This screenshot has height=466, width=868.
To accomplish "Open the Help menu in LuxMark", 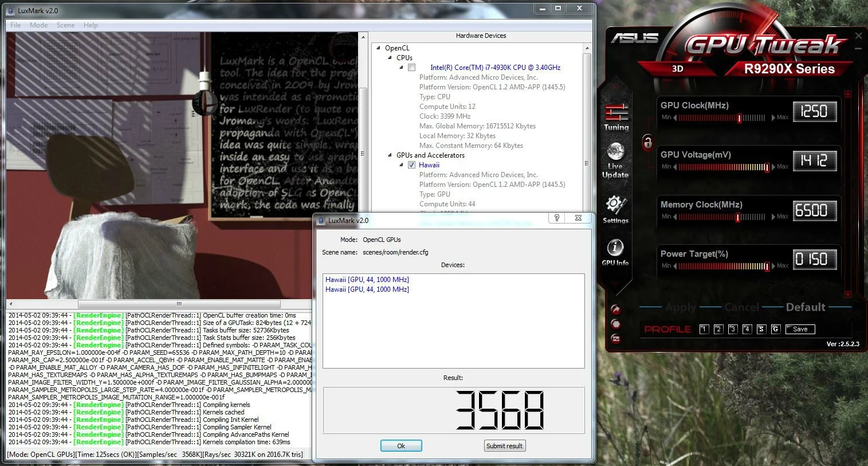I will pos(91,25).
